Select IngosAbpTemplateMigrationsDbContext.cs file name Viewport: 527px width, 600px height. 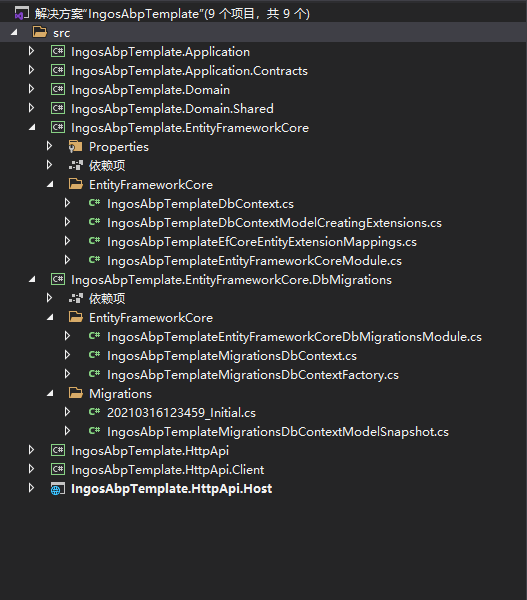232,356
